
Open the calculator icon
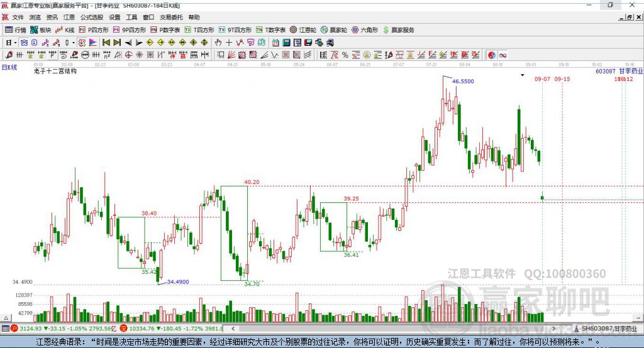coord(286,43)
